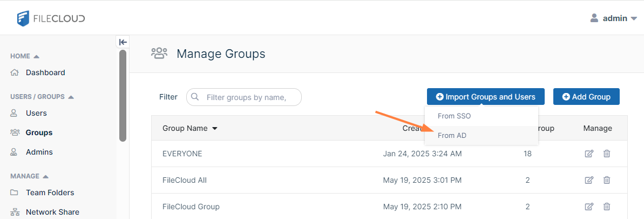Click the Add Group button

tap(586, 97)
